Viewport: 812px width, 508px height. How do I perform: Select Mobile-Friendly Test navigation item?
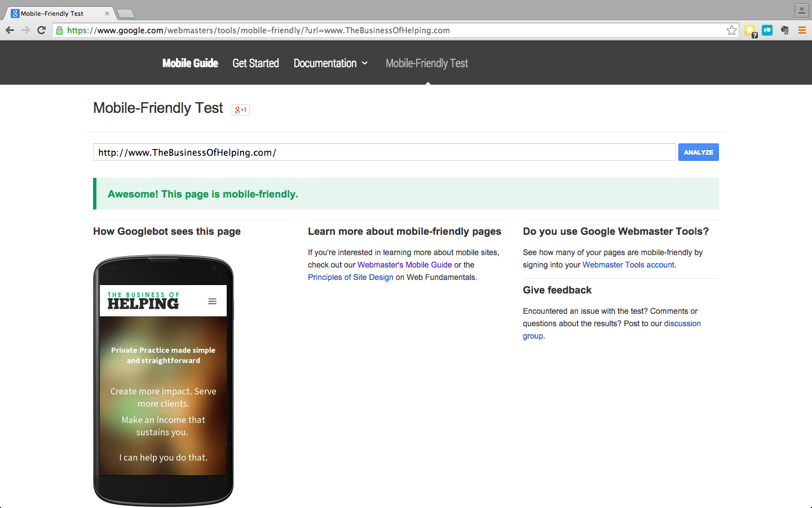[427, 63]
